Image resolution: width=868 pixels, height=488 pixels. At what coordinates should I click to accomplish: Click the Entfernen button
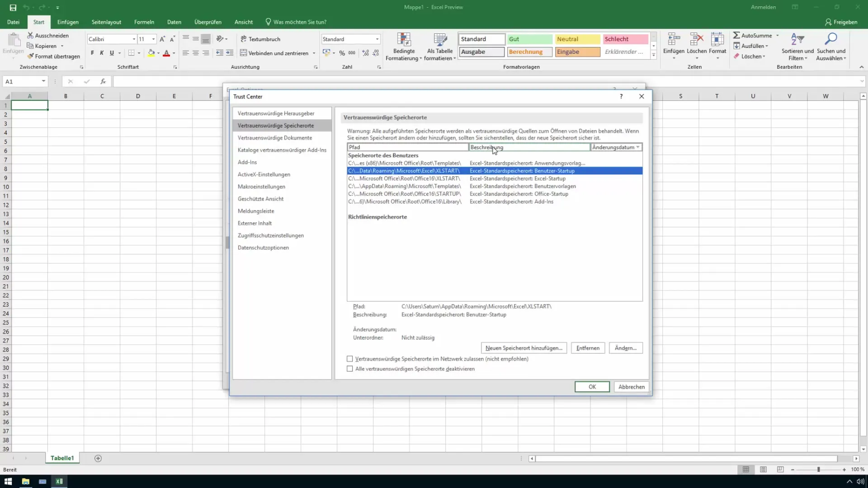tap(588, 348)
